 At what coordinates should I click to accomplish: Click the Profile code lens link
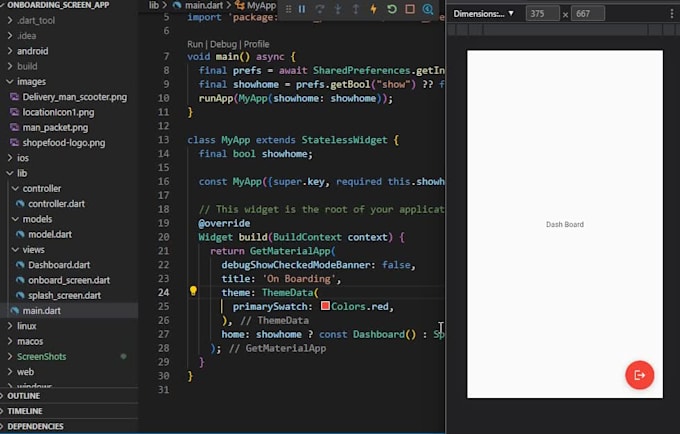point(256,44)
